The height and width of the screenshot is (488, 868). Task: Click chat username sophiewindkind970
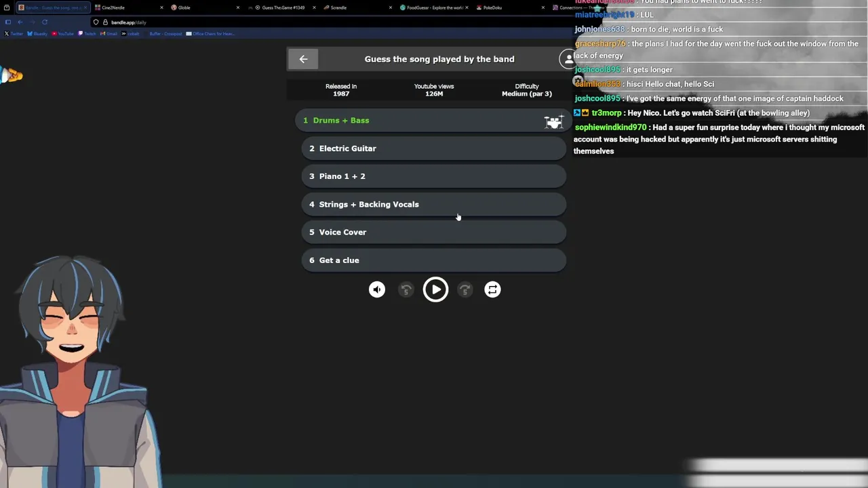point(610,127)
